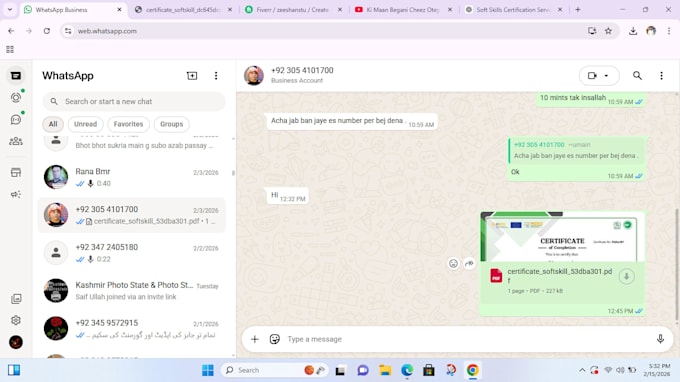The height and width of the screenshot is (382, 680).
Task: Bookmark this page with the star icon
Action: [608, 31]
